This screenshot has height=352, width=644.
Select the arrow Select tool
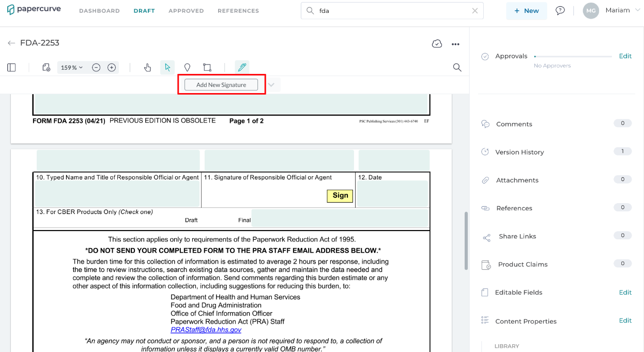(167, 67)
